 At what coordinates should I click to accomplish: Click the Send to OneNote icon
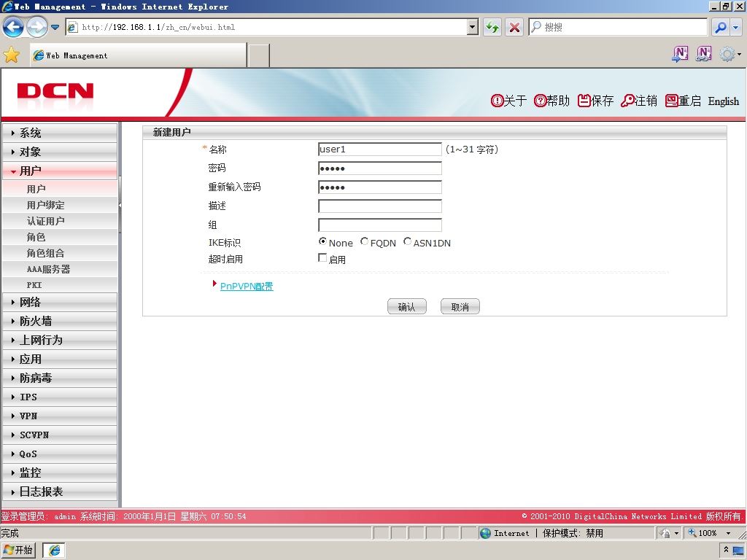(x=680, y=54)
